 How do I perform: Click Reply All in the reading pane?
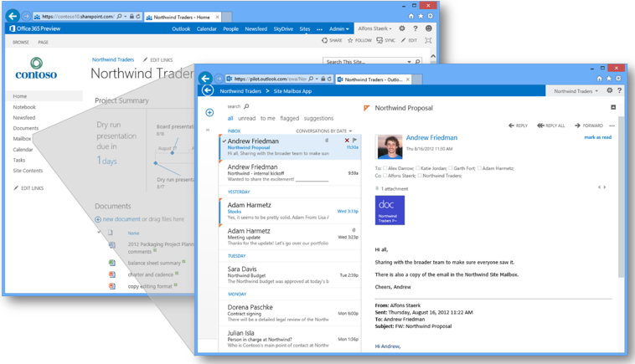click(x=550, y=126)
